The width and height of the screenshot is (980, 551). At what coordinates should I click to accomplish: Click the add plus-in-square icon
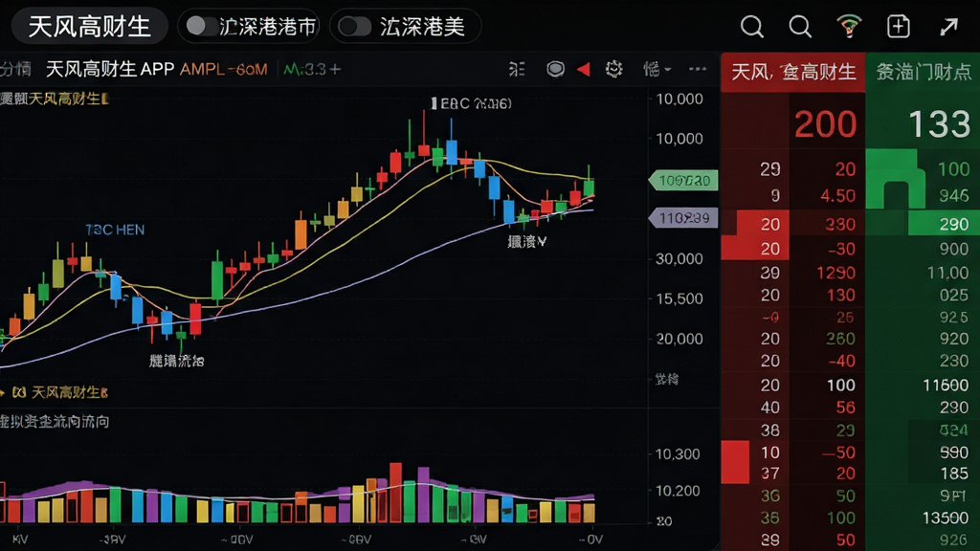tap(898, 26)
